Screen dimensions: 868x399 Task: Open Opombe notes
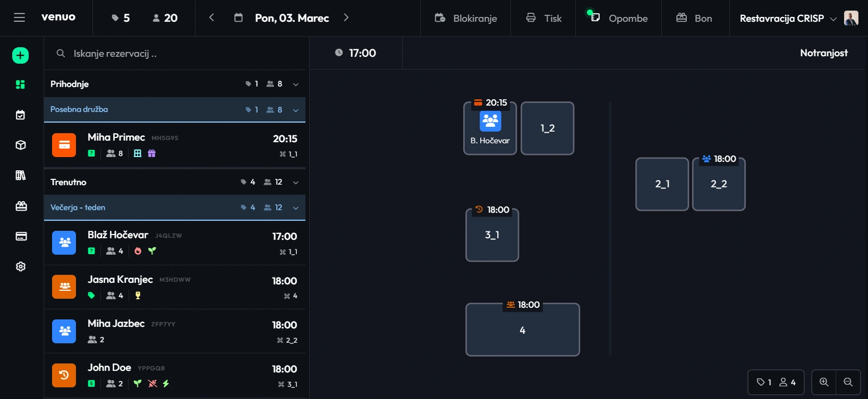(619, 18)
